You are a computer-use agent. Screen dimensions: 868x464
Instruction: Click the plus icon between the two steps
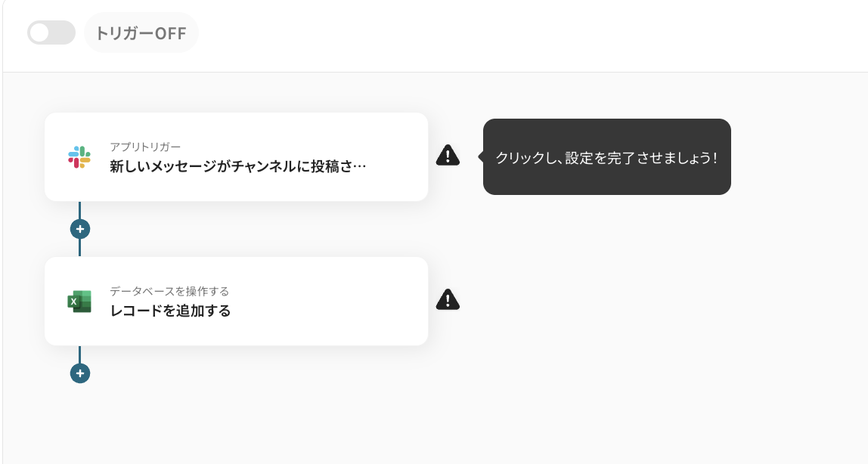[79, 228]
